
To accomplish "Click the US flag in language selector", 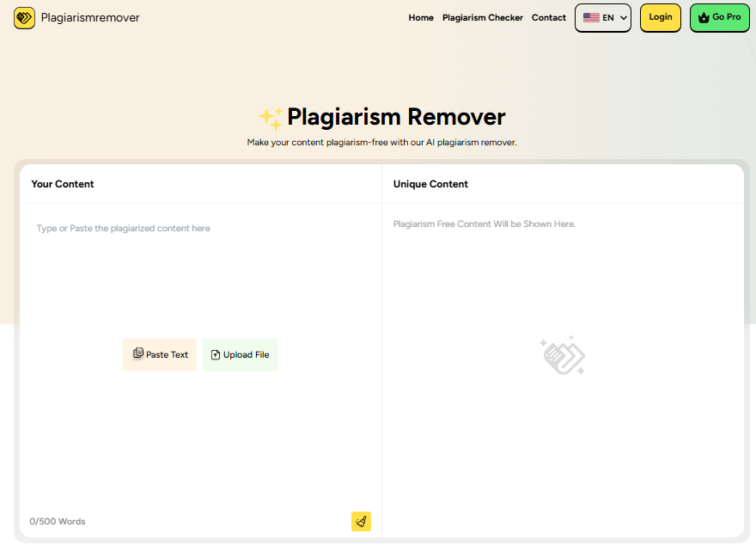I will point(591,17).
